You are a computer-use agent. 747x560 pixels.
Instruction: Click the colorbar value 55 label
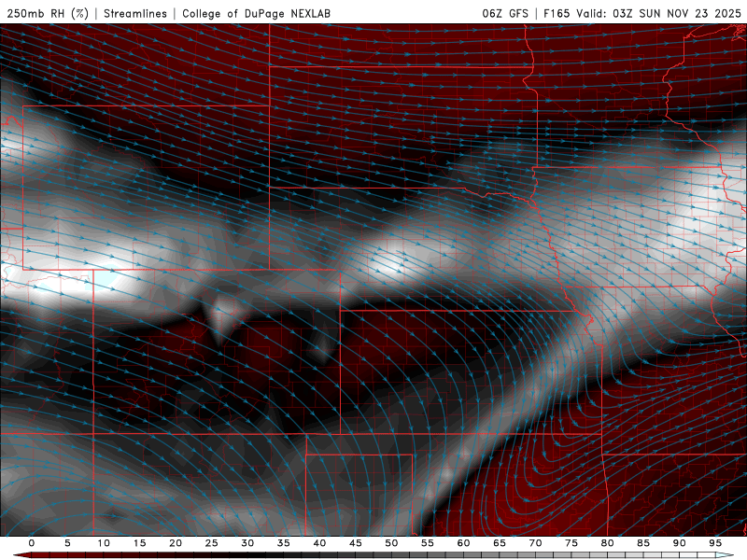pyautogui.click(x=428, y=543)
